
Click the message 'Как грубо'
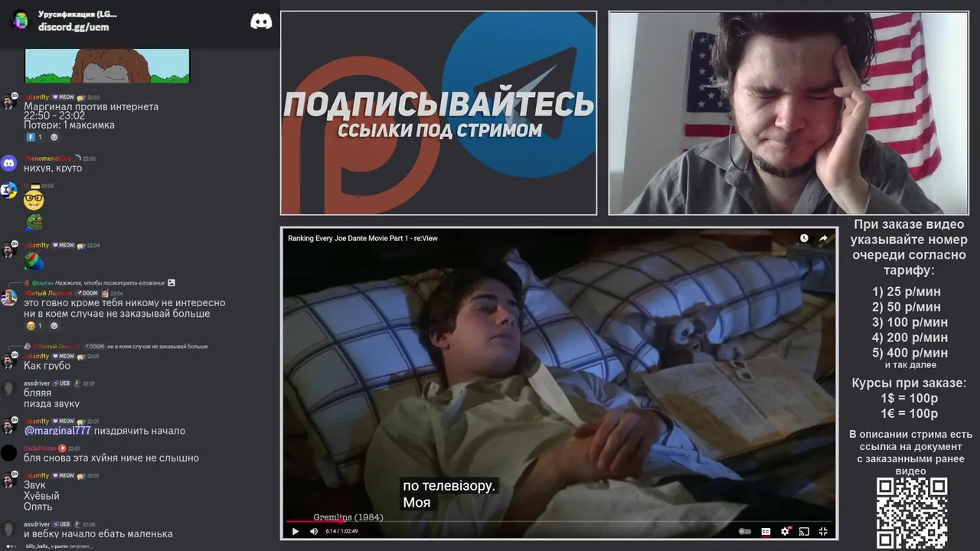tap(47, 366)
